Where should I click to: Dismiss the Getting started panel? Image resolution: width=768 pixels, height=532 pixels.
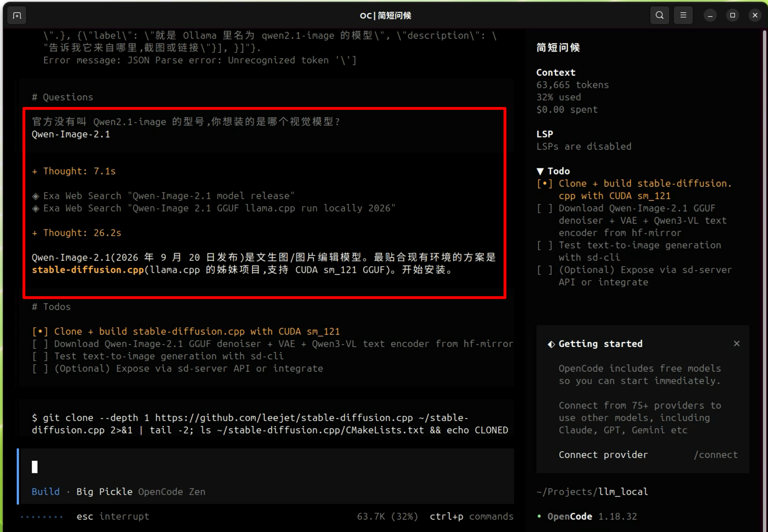[737, 344]
